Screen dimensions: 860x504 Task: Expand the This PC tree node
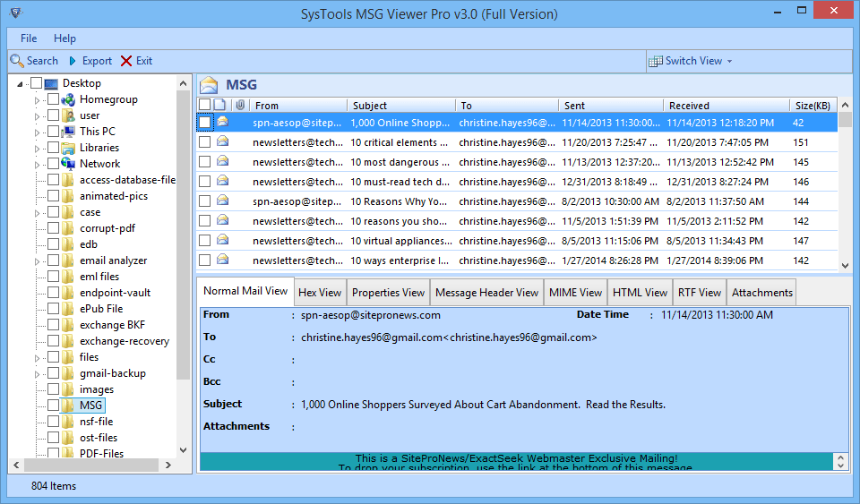click(x=37, y=132)
